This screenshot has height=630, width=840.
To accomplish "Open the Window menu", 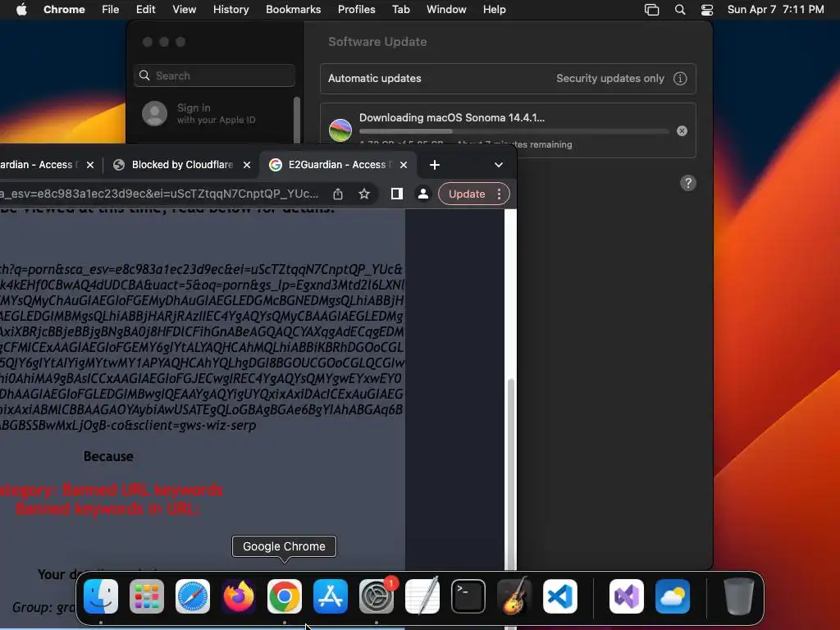I will pos(446,10).
